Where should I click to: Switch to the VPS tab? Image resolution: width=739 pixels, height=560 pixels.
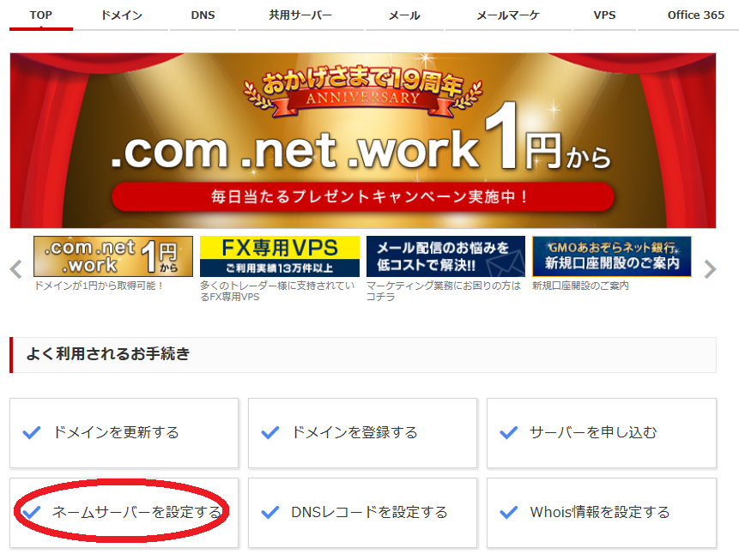tap(605, 15)
